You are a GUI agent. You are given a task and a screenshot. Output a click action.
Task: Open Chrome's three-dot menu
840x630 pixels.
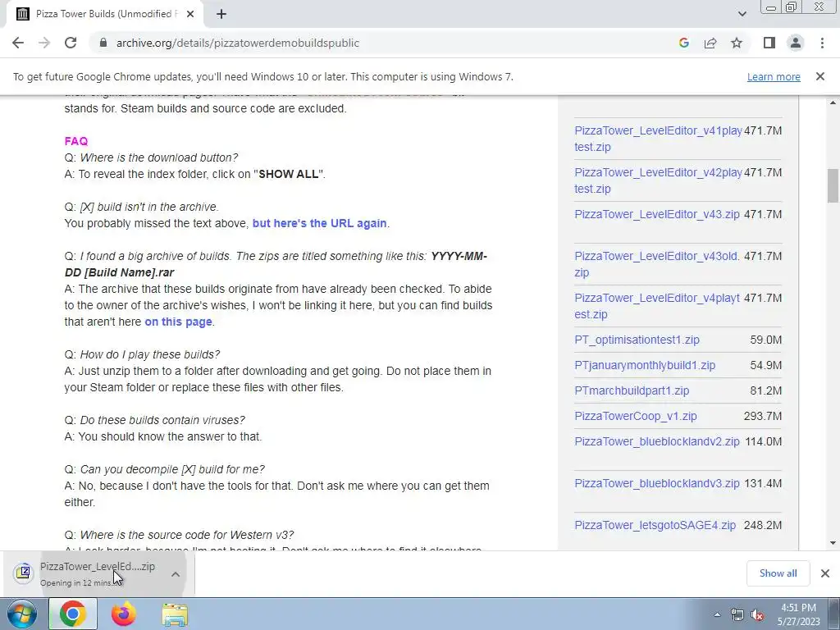coord(822,43)
